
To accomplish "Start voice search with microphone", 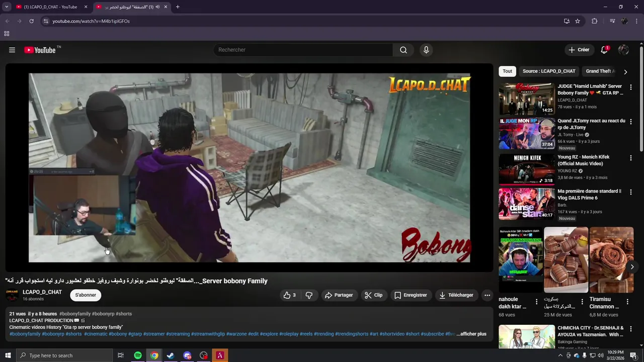I will pyautogui.click(x=426, y=50).
